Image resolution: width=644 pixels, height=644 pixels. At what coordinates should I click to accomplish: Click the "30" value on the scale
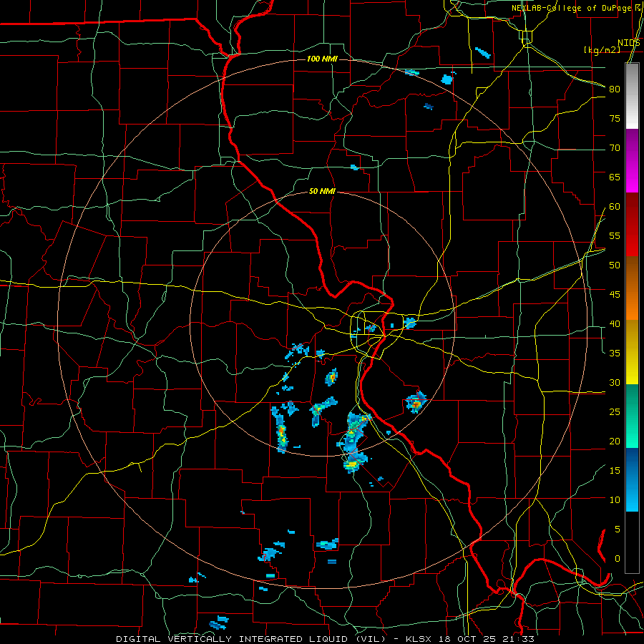pyautogui.click(x=615, y=383)
